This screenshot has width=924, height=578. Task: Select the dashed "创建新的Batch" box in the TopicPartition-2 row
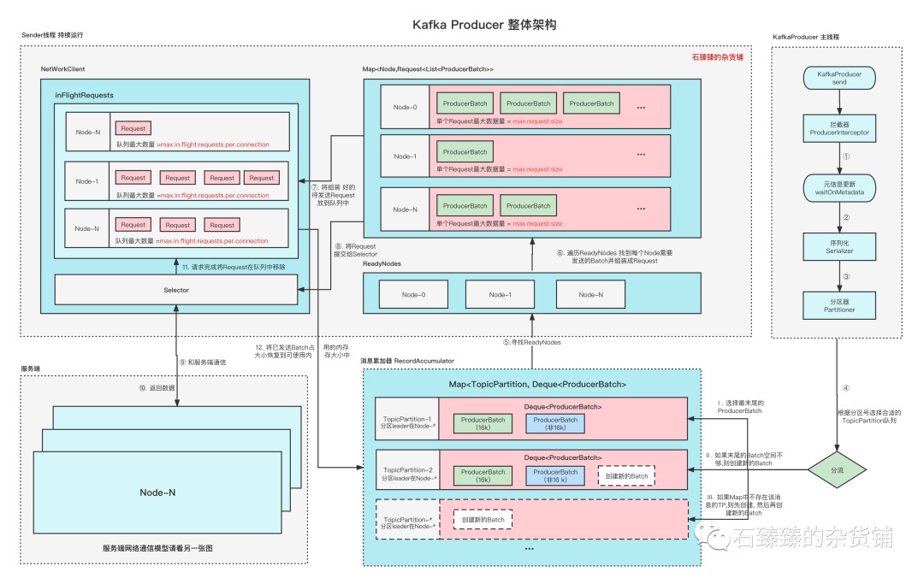626,476
